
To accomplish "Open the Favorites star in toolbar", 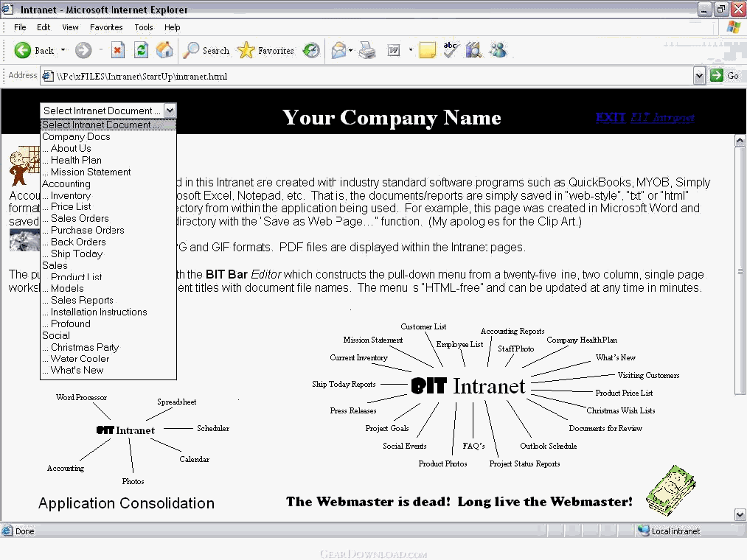I will pos(246,50).
